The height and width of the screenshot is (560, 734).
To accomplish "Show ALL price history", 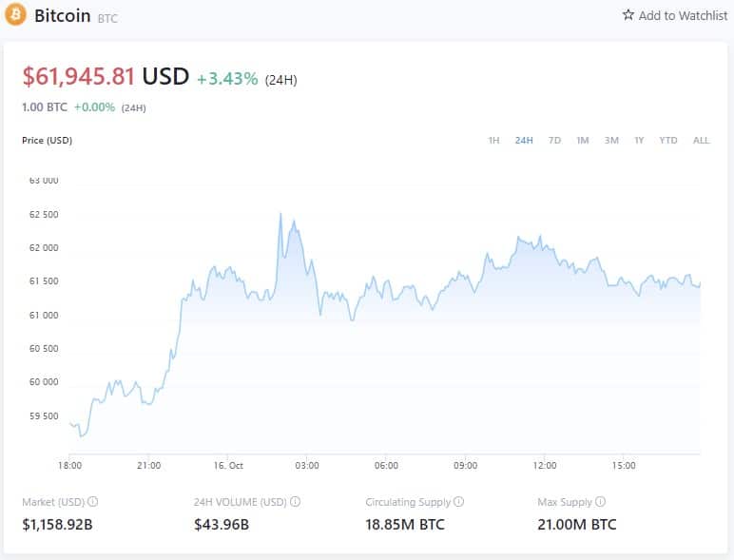I will click(x=701, y=141).
